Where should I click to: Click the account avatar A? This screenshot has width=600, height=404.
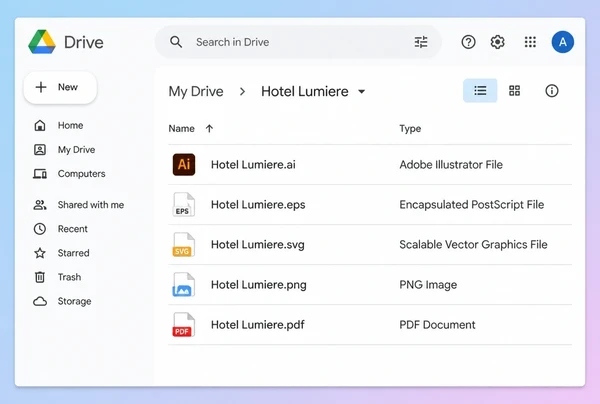point(562,42)
